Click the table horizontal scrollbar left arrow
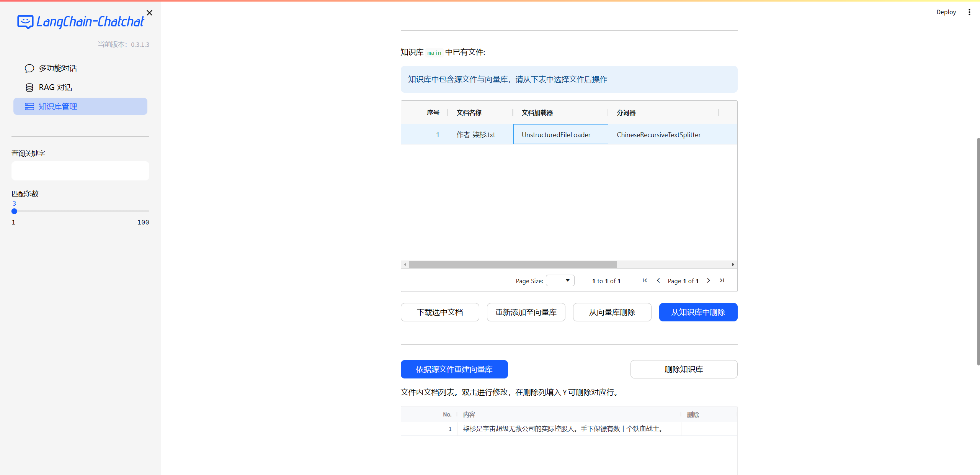 (x=405, y=265)
